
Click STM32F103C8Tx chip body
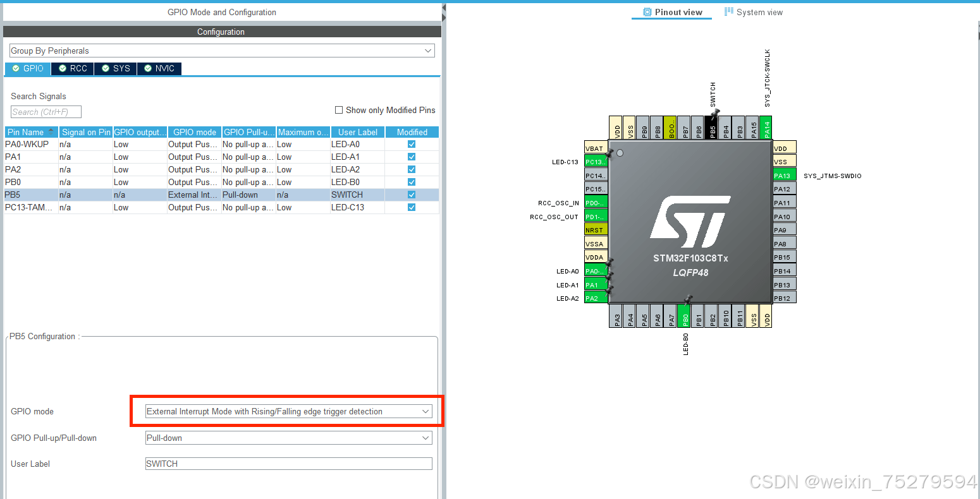(x=690, y=222)
